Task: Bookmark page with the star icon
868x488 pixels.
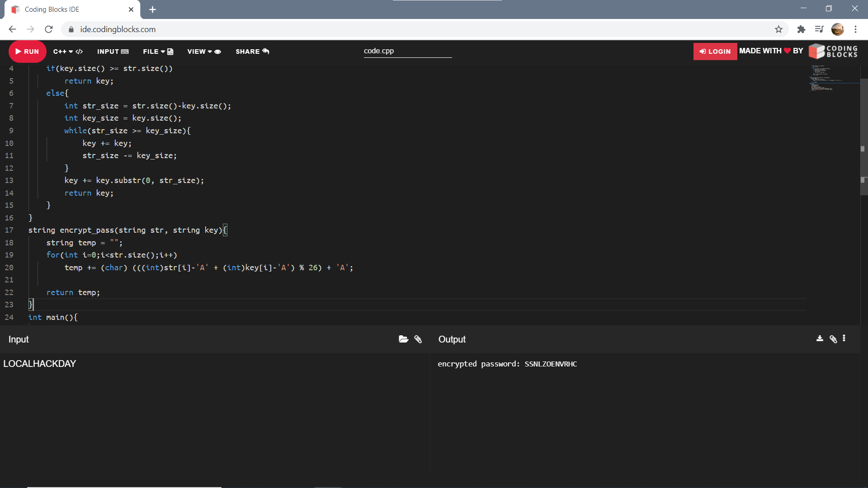Action: [x=778, y=29]
